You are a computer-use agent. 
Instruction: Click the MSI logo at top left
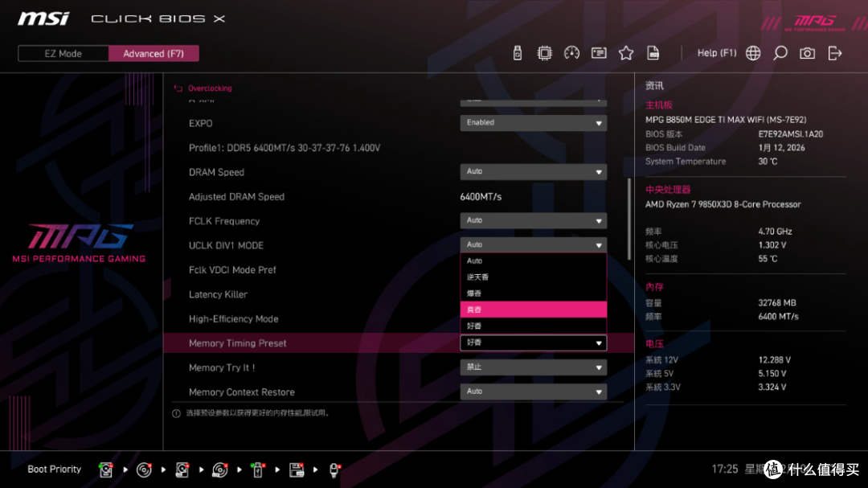(x=43, y=18)
